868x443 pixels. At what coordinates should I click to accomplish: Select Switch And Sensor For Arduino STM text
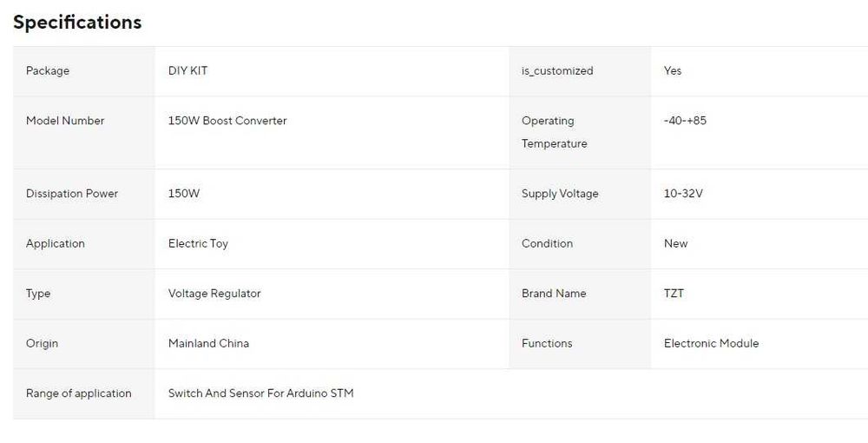point(260,393)
